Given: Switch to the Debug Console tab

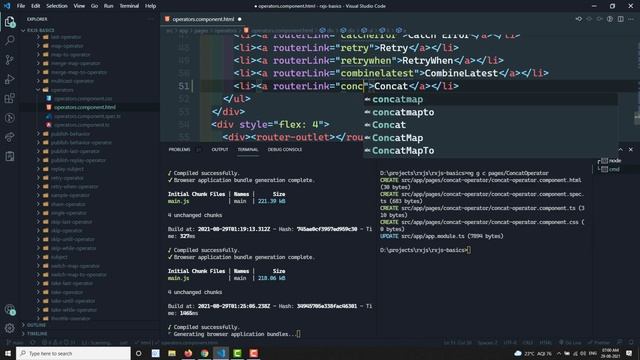Looking at the screenshot, I should coord(285,150).
